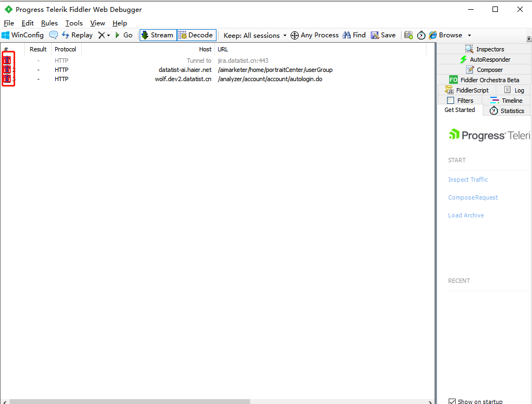Screen dimensions: 532x404
Task: Click the Composer pencil icon
Action: 470,69
